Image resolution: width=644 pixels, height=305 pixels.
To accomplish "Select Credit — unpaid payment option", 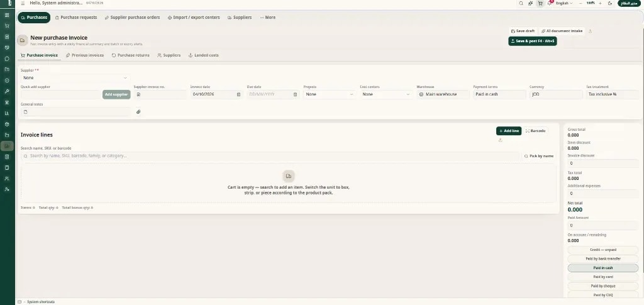I will click(x=603, y=250).
